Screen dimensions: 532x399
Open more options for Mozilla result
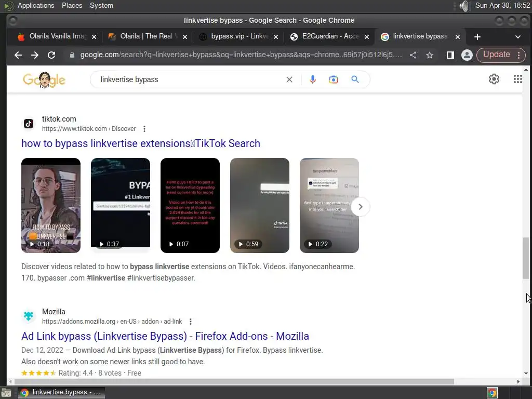click(191, 321)
